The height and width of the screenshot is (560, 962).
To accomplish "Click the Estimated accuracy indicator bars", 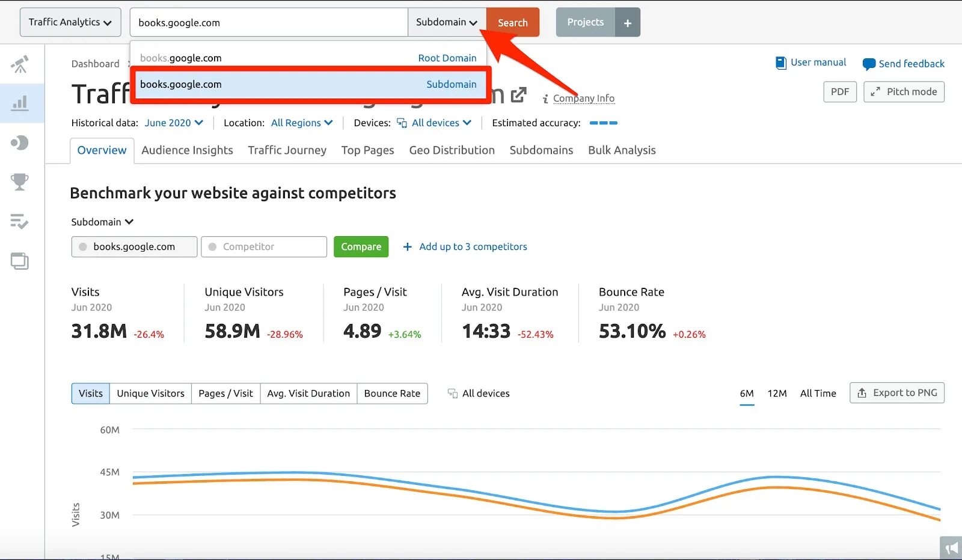I will pyautogui.click(x=604, y=123).
